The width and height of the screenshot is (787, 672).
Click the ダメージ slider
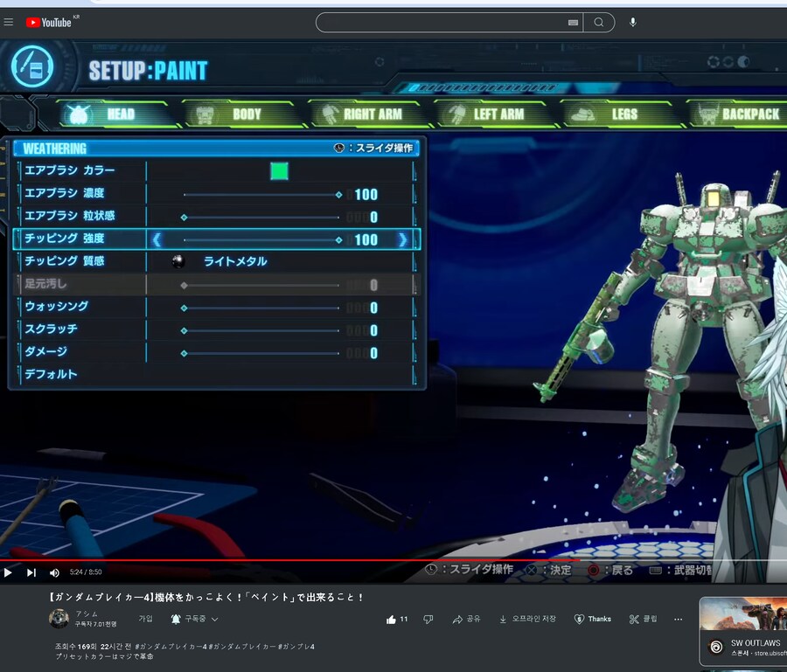click(262, 353)
